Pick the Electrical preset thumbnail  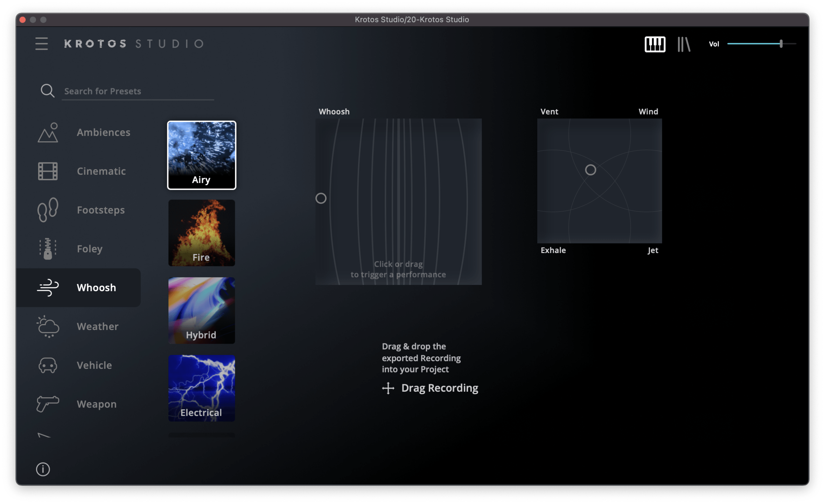click(x=202, y=388)
